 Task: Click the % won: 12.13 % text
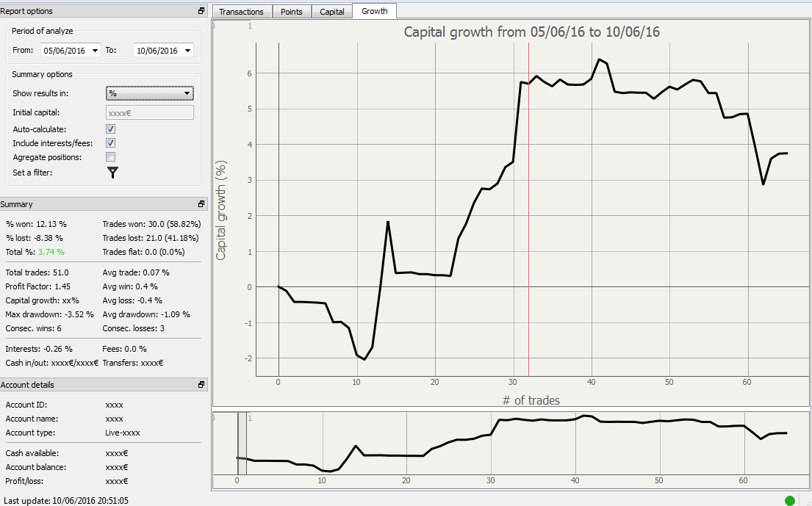click(36, 224)
